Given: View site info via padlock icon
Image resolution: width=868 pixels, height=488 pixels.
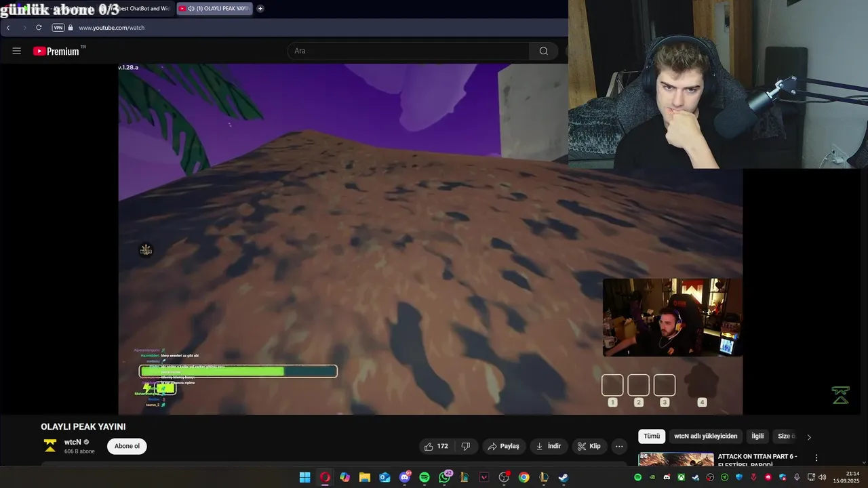Looking at the screenshot, I should click(71, 28).
